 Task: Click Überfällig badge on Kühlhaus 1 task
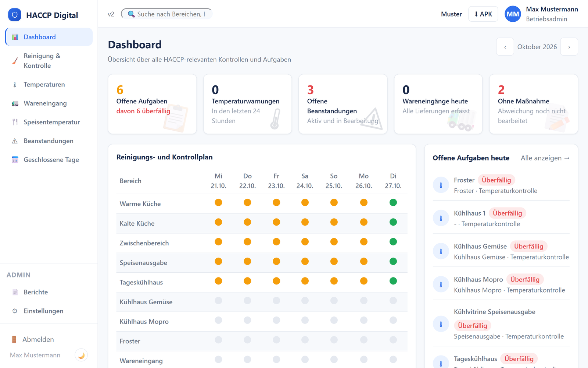(508, 213)
